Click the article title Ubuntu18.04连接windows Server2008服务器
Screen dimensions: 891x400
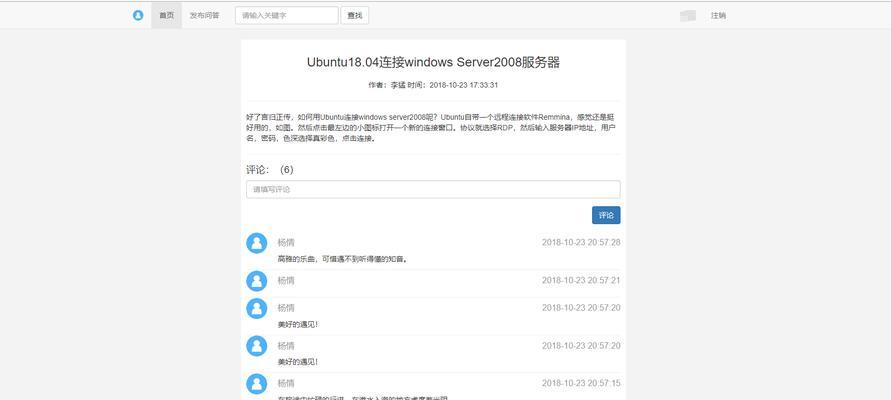(x=433, y=62)
